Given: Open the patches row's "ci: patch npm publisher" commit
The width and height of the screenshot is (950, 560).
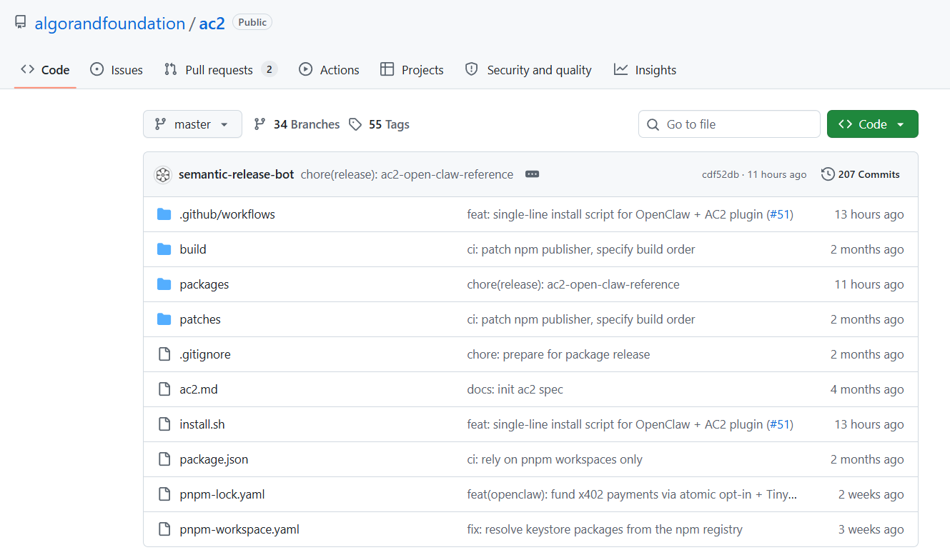Looking at the screenshot, I should pos(581,319).
